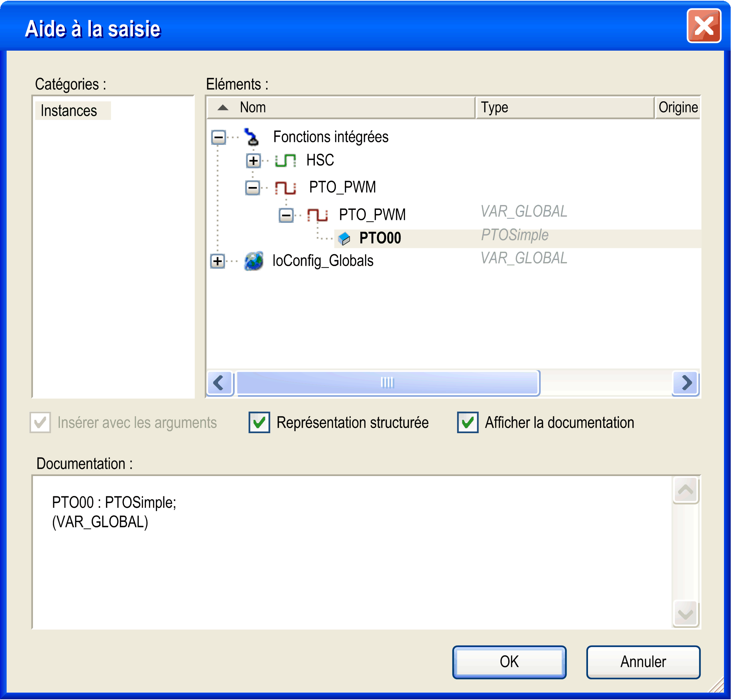Expand the HSC tree node
731x700 pixels.
coord(253,161)
